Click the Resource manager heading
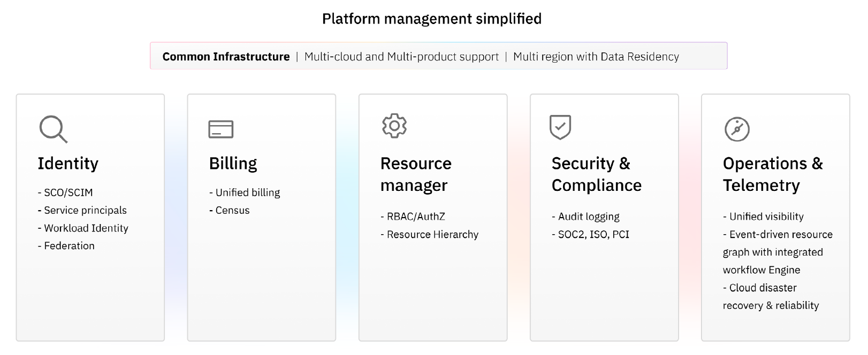 click(x=416, y=174)
